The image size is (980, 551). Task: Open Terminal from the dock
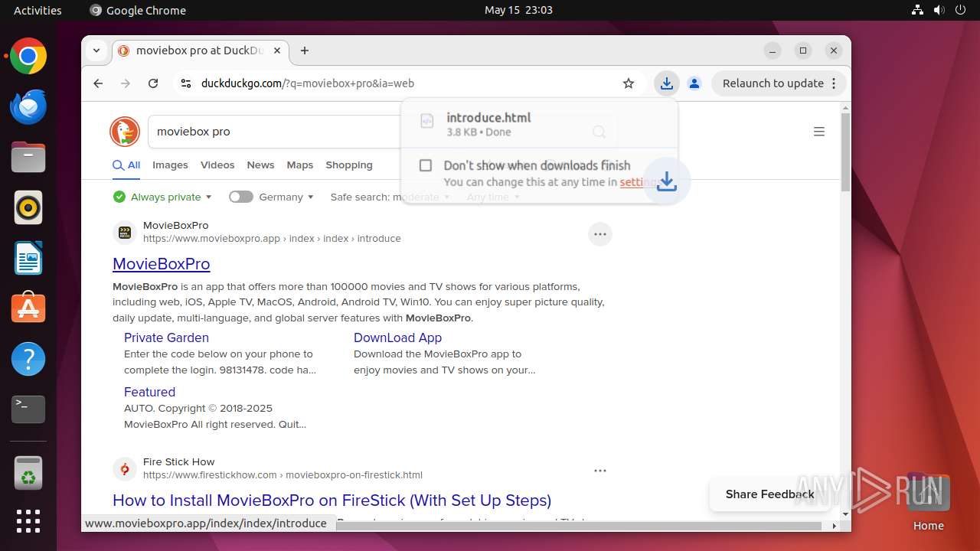pos(28,409)
